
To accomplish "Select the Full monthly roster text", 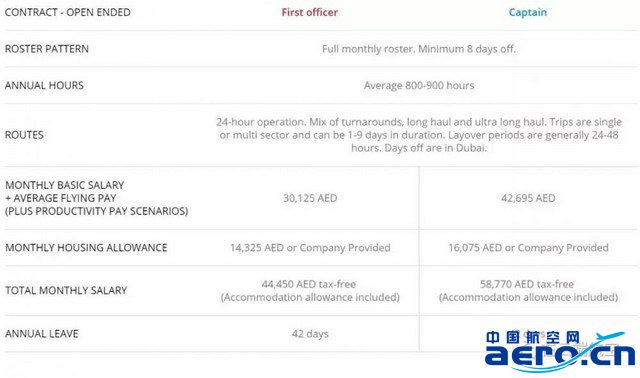I will 419,49.
